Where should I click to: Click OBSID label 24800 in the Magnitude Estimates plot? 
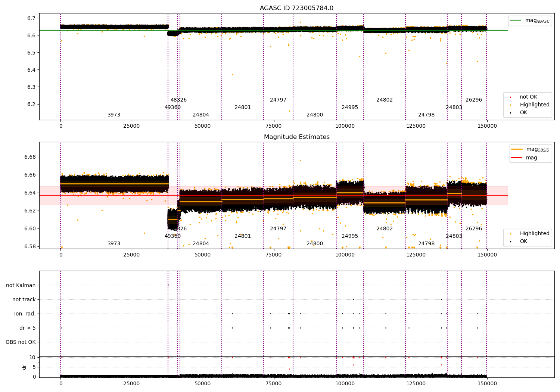click(315, 244)
